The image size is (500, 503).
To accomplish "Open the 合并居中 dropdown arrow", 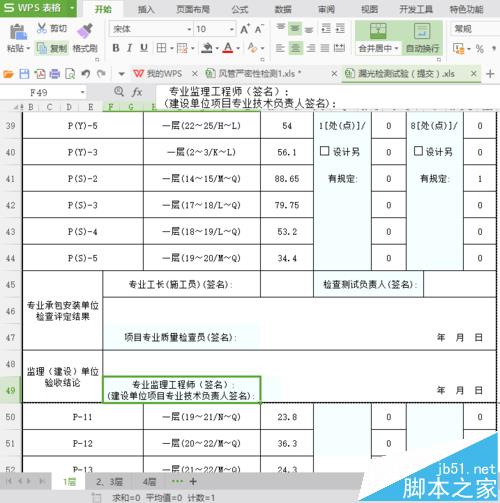I will pos(396,49).
